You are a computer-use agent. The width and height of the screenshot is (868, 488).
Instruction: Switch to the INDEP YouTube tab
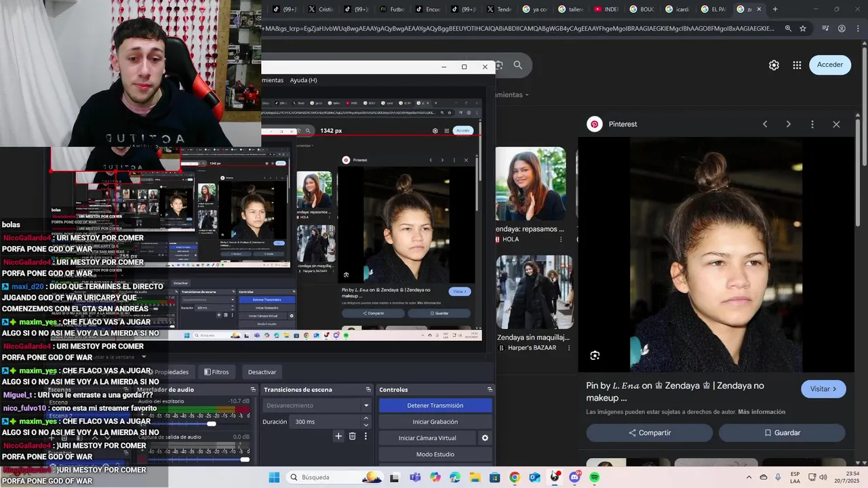[x=606, y=9]
